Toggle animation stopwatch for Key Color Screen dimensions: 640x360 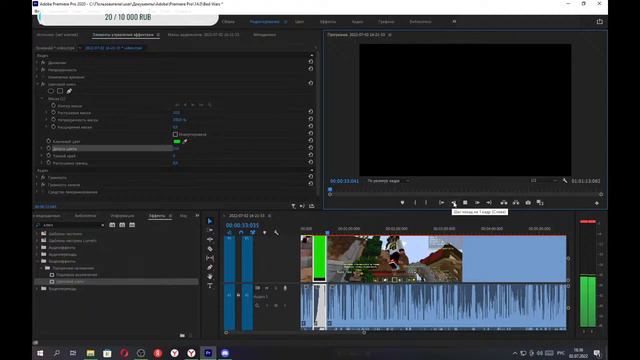pyautogui.click(x=49, y=141)
